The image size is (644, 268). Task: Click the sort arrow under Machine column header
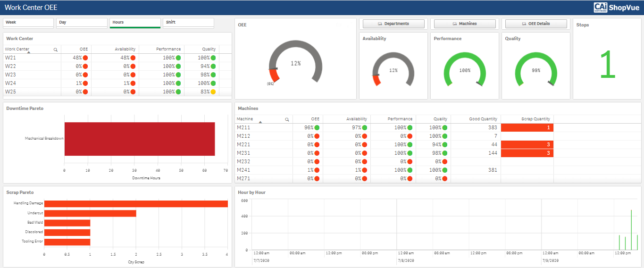(x=260, y=122)
